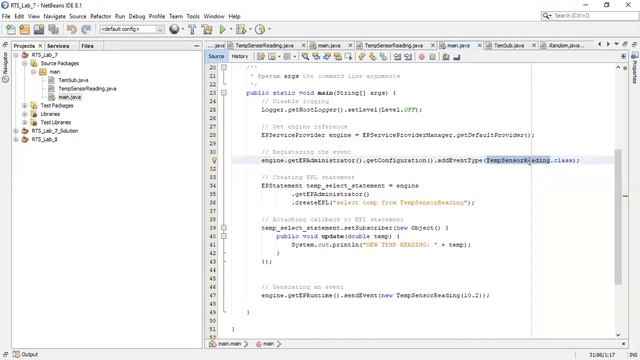
Task: Expand the Libraries node
Action: (24, 114)
